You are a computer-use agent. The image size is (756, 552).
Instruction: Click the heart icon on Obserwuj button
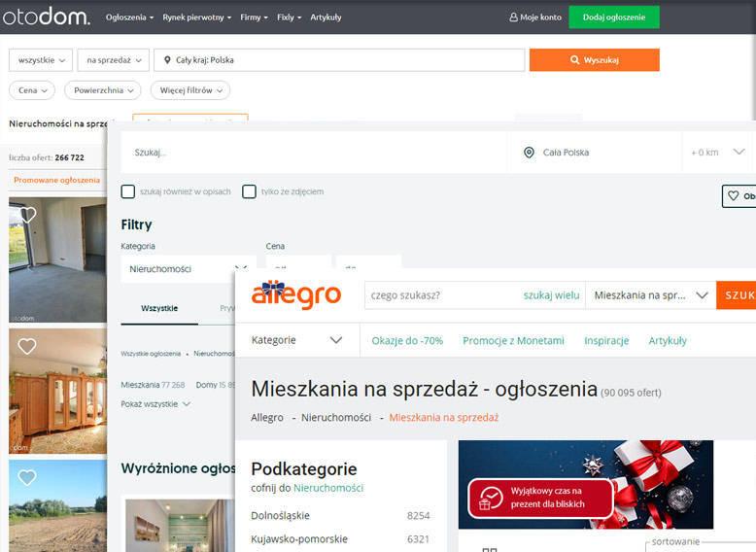click(x=734, y=195)
